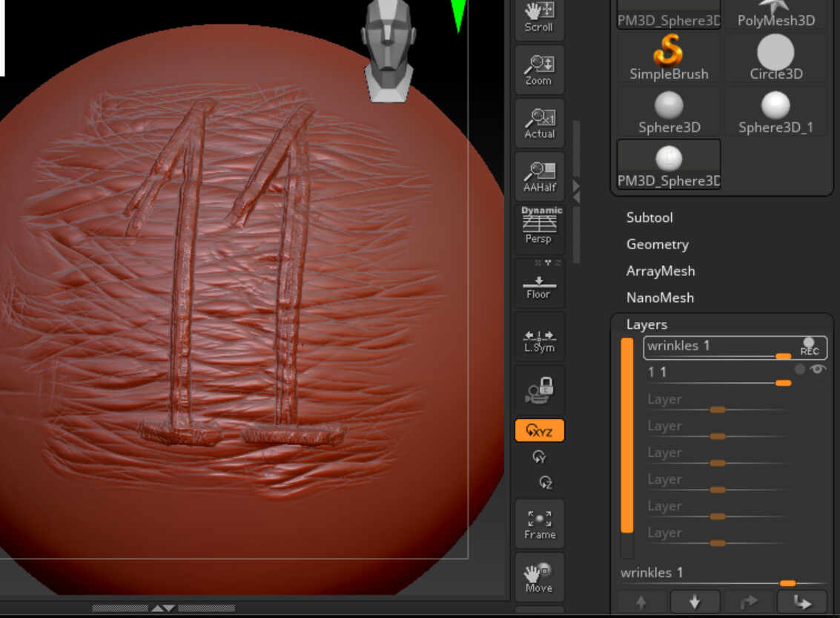Expand the Subtool palette section
This screenshot has width=840, height=618.
click(649, 217)
